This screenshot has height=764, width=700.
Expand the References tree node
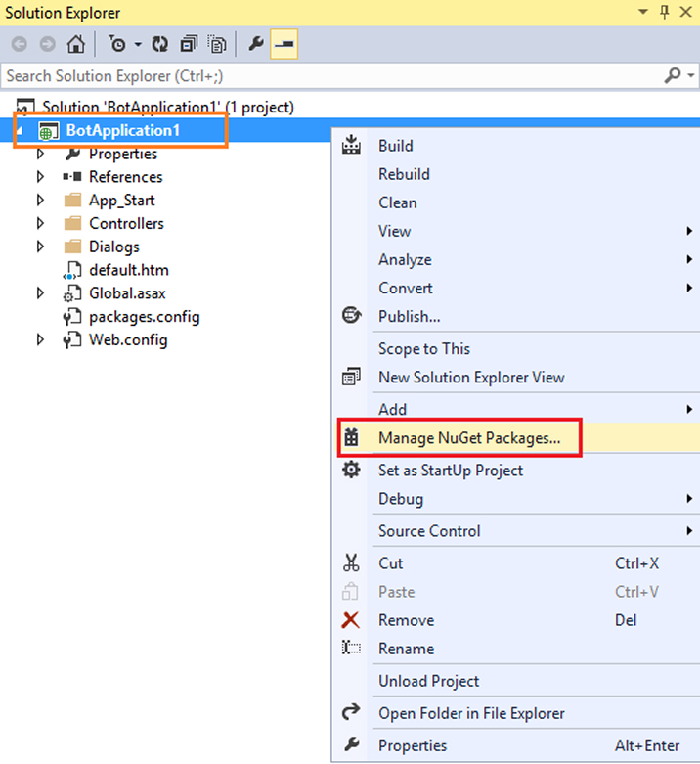pos(40,176)
